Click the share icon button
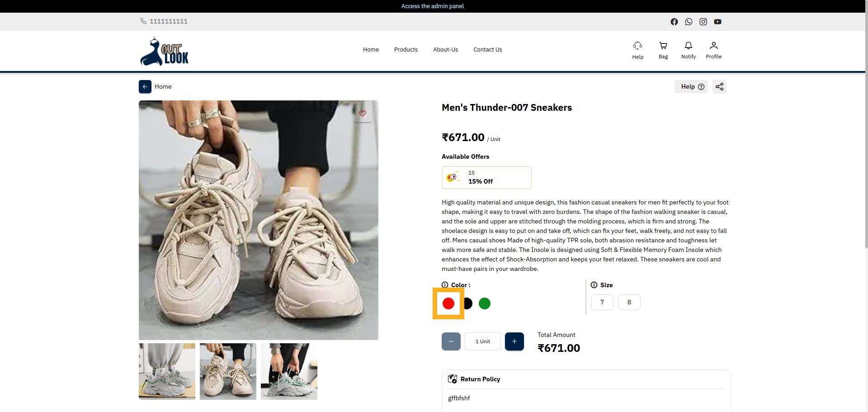The width and height of the screenshot is (868, 412). pyautogui.click(x=719, y=86)
